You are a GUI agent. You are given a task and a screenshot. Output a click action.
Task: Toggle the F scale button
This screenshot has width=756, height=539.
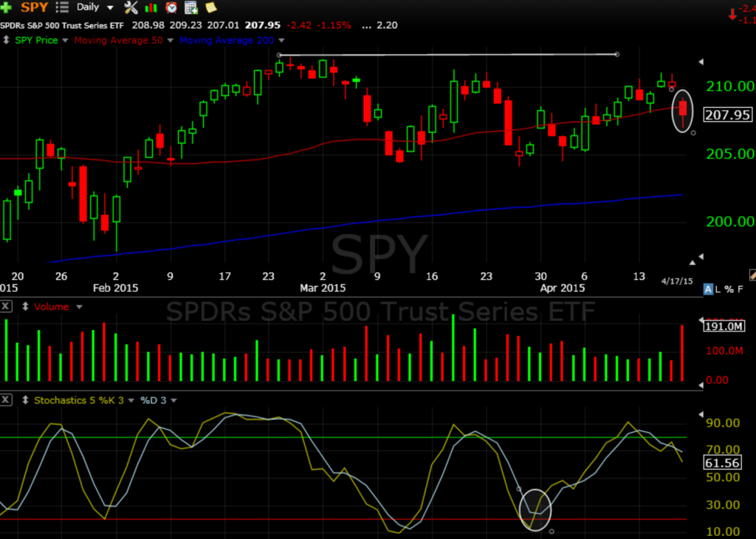click(740, 289)
